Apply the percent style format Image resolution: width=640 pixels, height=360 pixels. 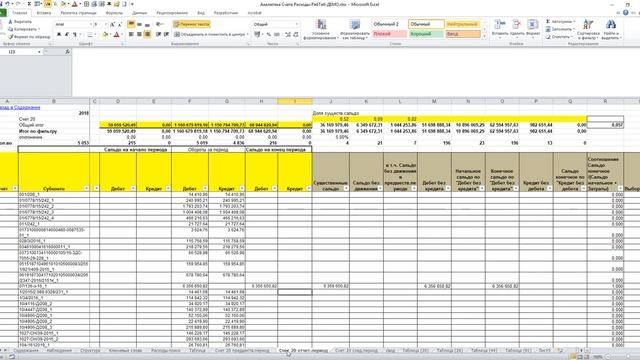click(x=269, y=35)
